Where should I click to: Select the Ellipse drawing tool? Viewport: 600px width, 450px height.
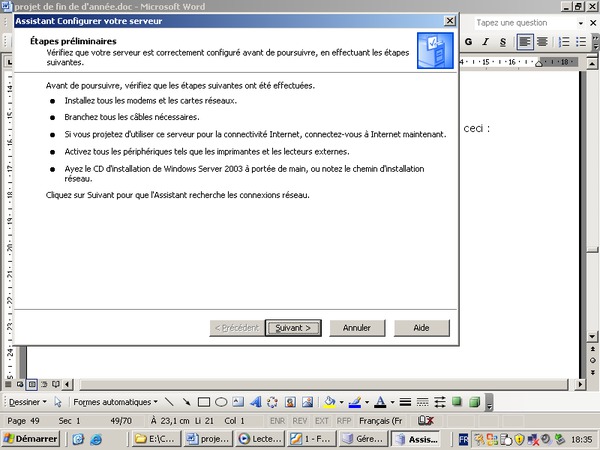221,402
